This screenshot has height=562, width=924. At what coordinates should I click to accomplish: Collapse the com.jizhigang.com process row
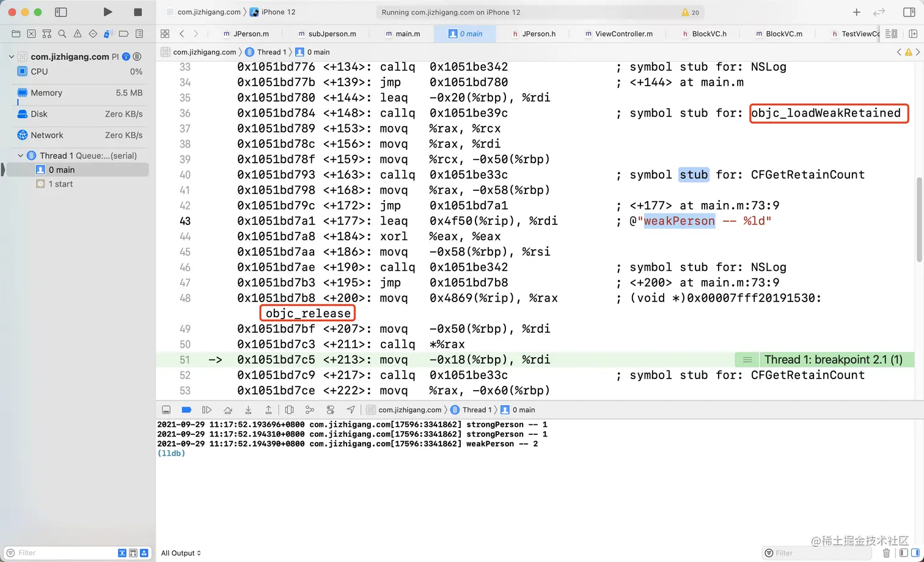click(11, 56)
